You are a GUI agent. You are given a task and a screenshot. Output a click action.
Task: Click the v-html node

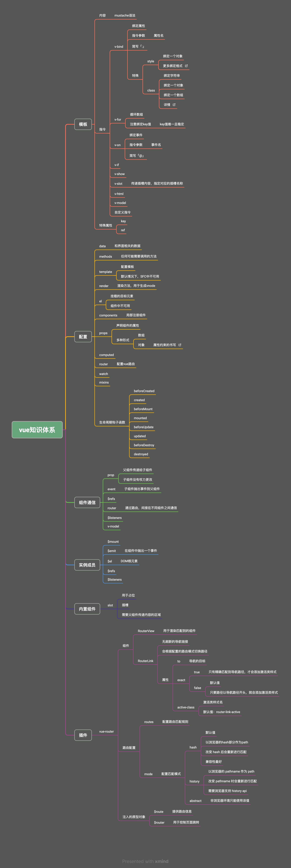tap(119, 194)
